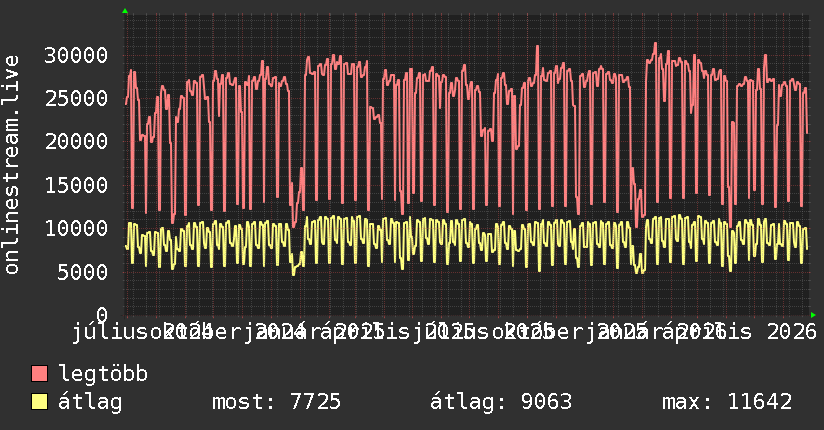Click the green arrow at end of x-axis
The width and height of the screenshot is (824, 430).
[813, 315]
